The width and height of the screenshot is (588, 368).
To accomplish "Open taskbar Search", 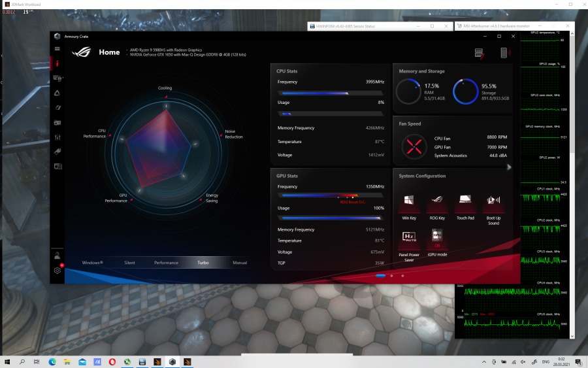I will pos(22,361).
